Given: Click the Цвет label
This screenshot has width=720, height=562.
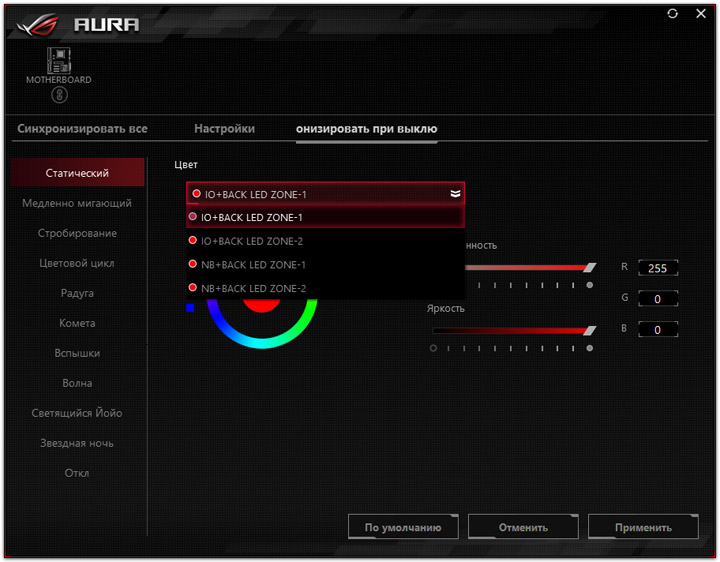Looking at the screenshot, I should click(x=186, y=164).
